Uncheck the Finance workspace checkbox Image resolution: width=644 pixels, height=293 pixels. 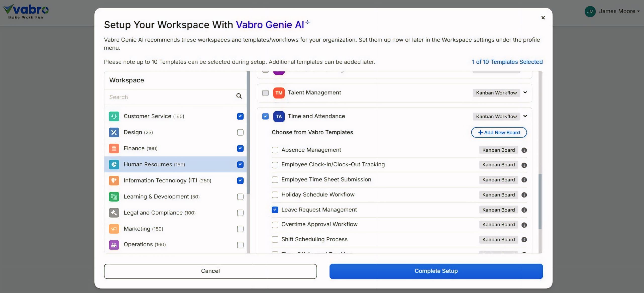point(240,149)
